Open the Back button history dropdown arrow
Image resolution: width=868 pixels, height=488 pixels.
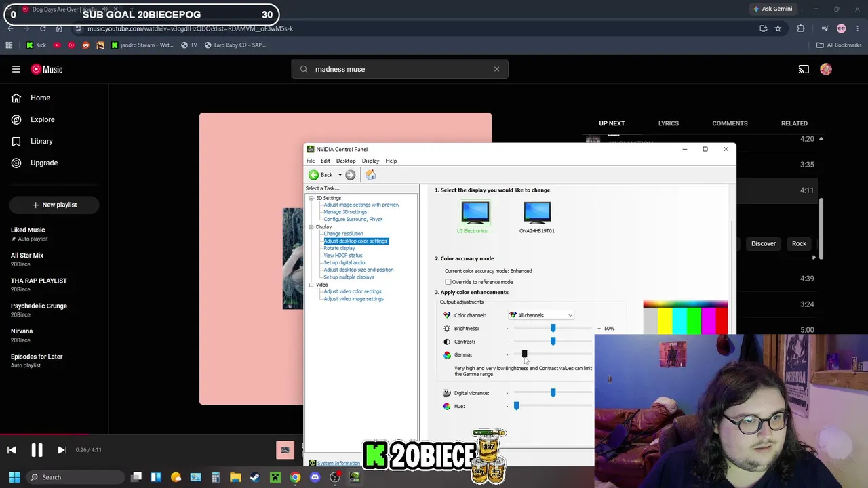pos(340,175)
